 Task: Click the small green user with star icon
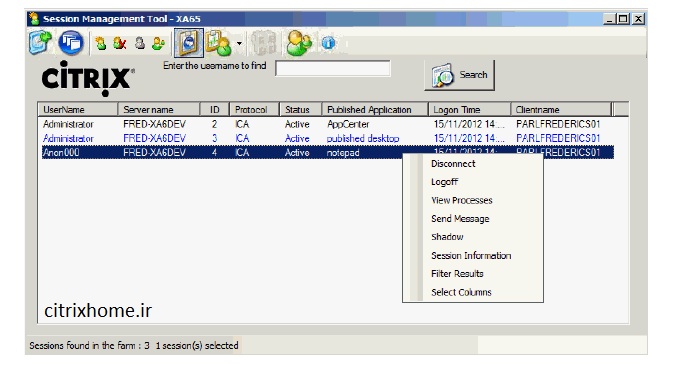(x=101, y=43)
